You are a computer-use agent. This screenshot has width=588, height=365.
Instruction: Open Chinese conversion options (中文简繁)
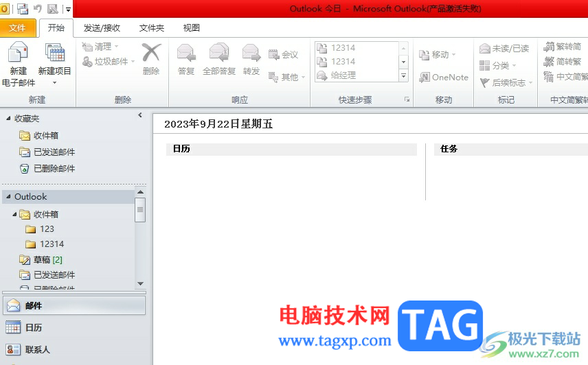point(566,77)
